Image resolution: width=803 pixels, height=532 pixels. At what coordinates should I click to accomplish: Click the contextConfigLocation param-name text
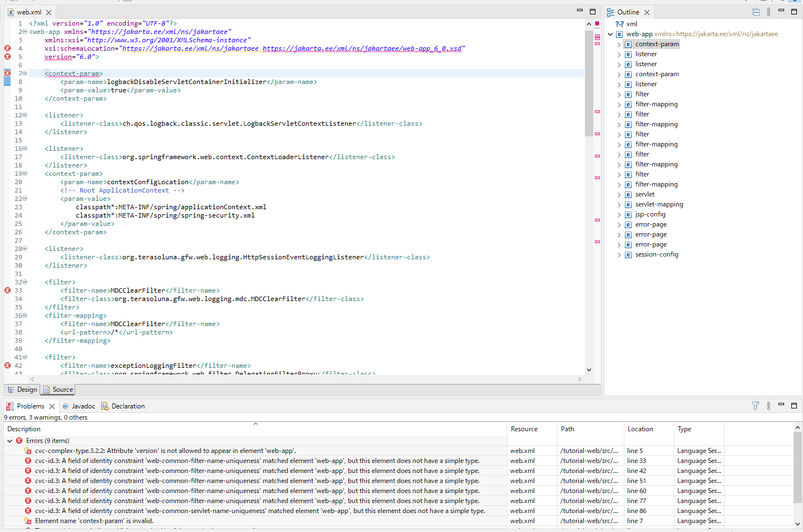[148, 182]
